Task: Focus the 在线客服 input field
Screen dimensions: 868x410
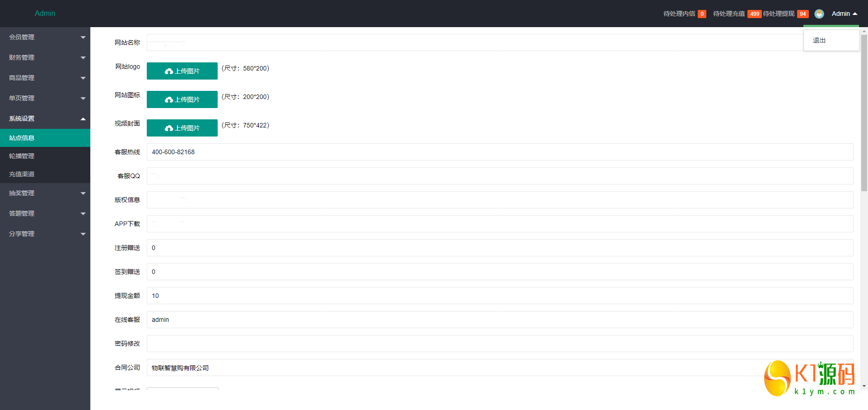Action: 500,320
